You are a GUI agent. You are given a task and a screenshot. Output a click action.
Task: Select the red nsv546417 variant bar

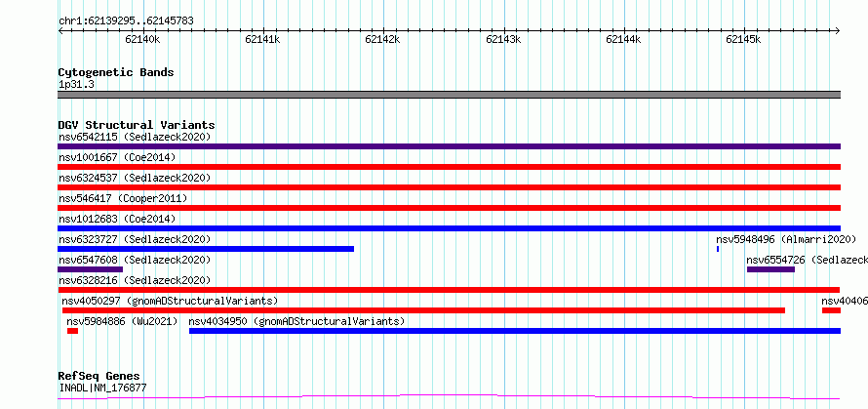click(x=449, y=208)
